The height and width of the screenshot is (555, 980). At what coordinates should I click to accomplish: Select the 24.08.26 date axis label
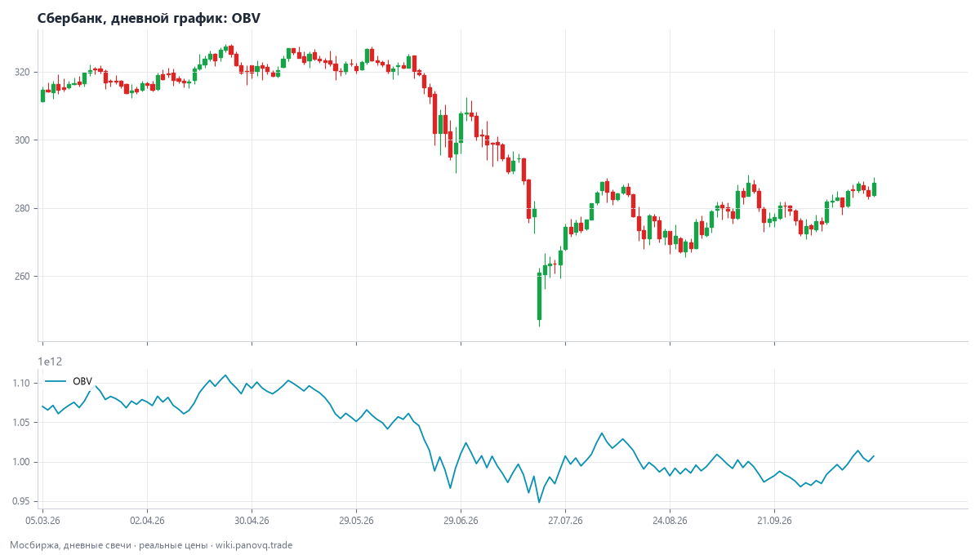670,520
